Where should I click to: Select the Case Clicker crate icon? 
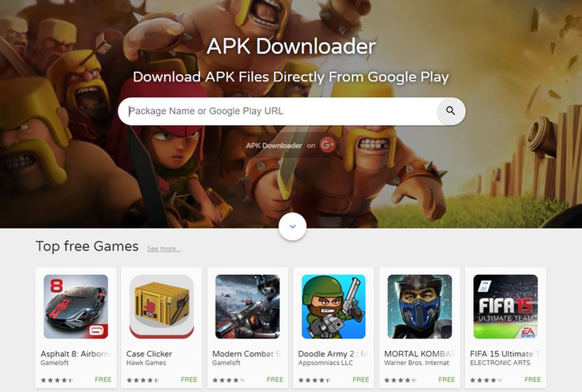pos(162,306)
